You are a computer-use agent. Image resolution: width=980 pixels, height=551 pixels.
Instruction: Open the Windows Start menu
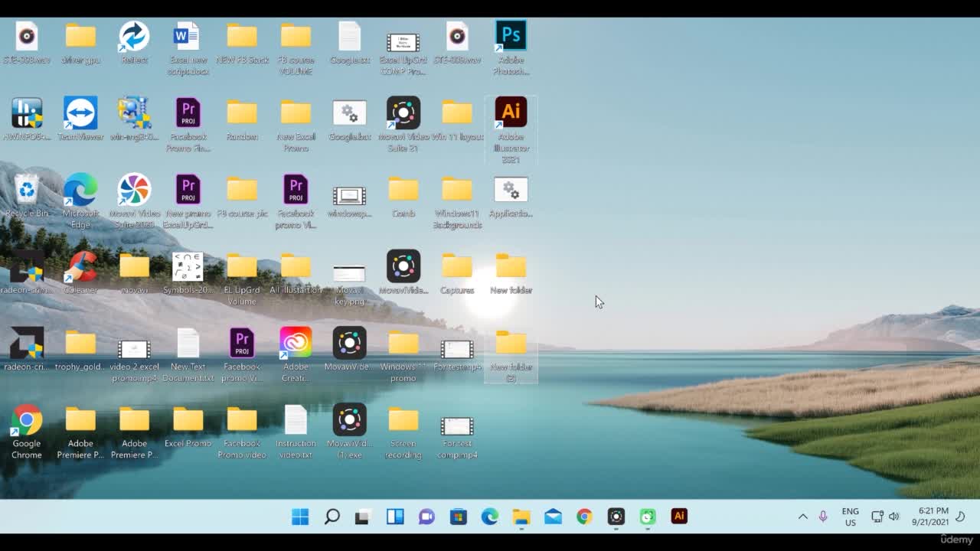click(x=300, y=517)
